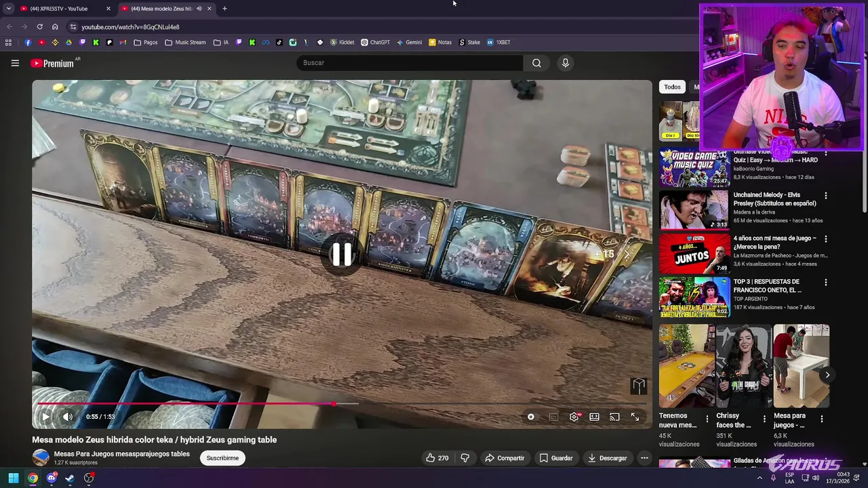Enter fullscreen mode
The width and height of the screenshot is (868, 488).
click(x=635, y=417)
